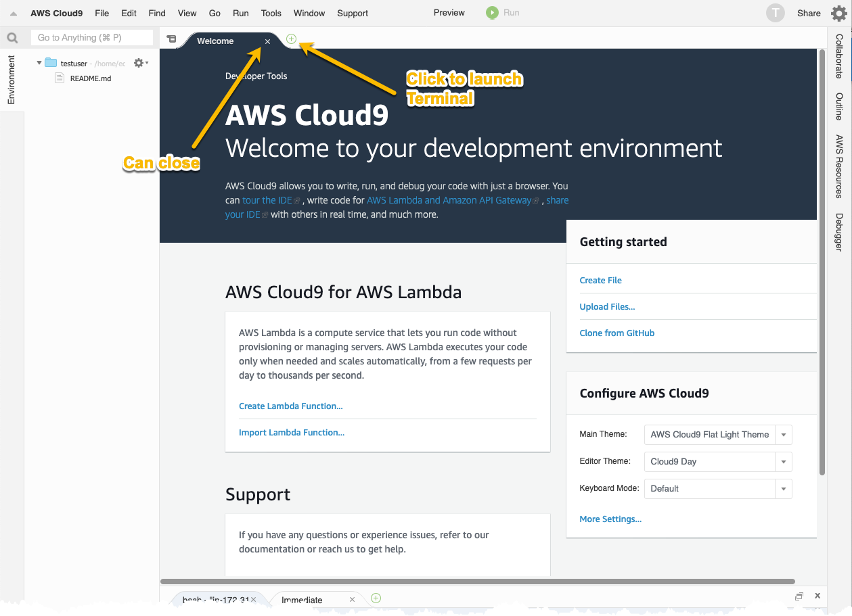Open the File menu
This screenshot has height=616, width=852.
(102, 13)
